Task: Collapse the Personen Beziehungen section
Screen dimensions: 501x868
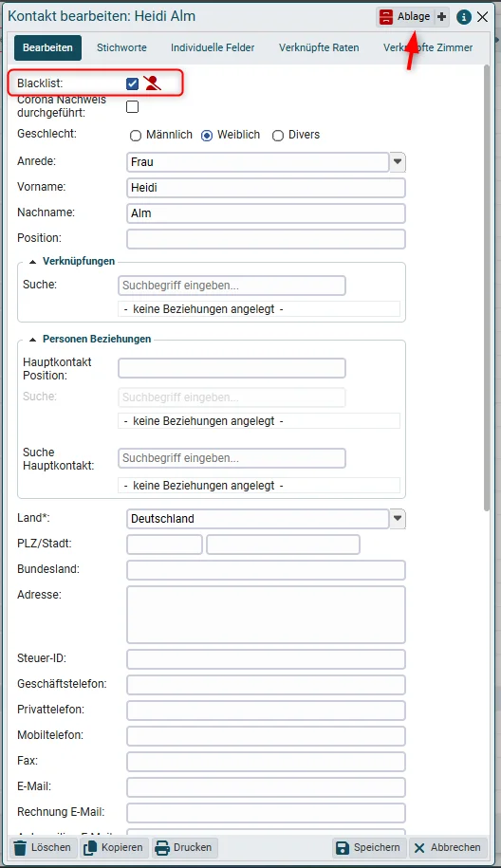Action: point(32,340)
